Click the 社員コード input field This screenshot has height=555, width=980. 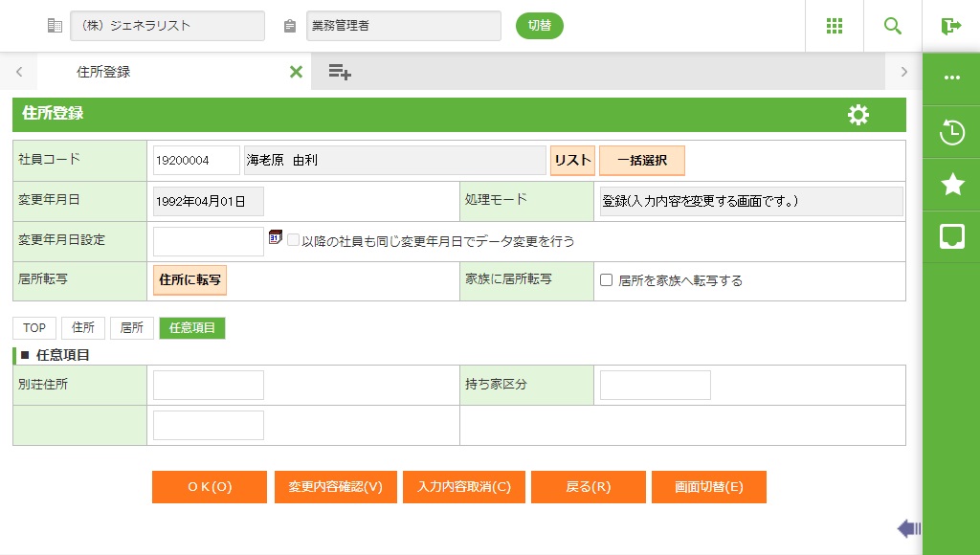pyautogui.click(x=196, y=160)
